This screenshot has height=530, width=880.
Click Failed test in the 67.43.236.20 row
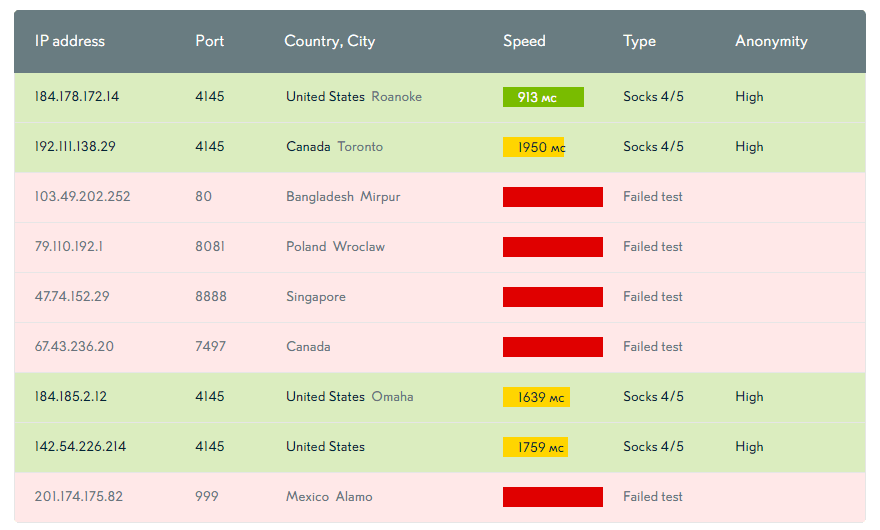pyautogui.click(x=653, y=346)
